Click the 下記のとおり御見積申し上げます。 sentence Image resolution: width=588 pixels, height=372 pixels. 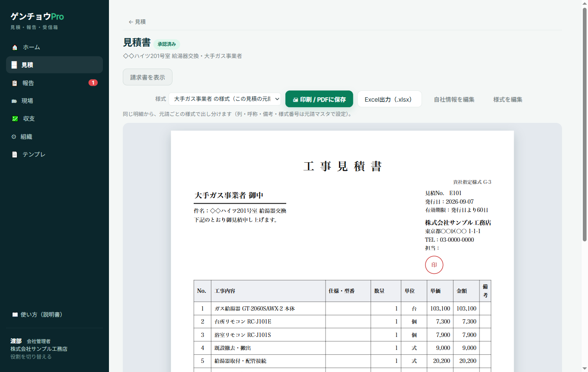pos(236,220)
